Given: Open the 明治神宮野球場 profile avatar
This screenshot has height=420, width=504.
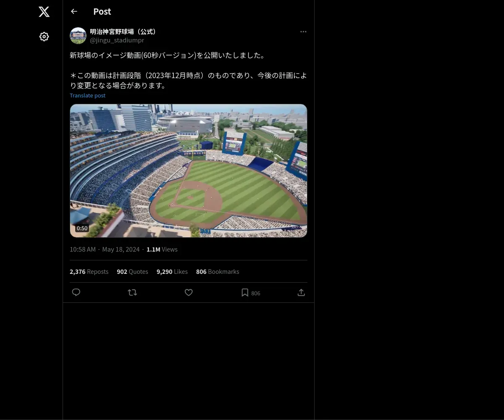Looking at the screenshot, I should (78, 36).
